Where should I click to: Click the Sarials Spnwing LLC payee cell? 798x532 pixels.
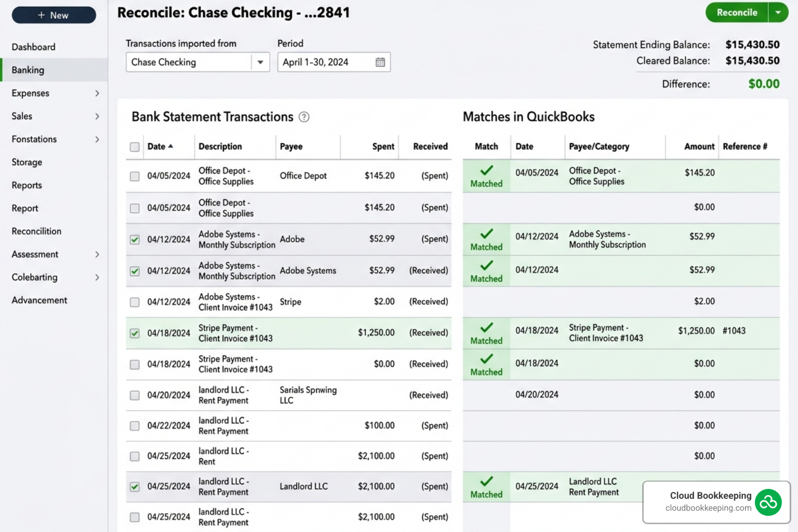pos(308,395)
